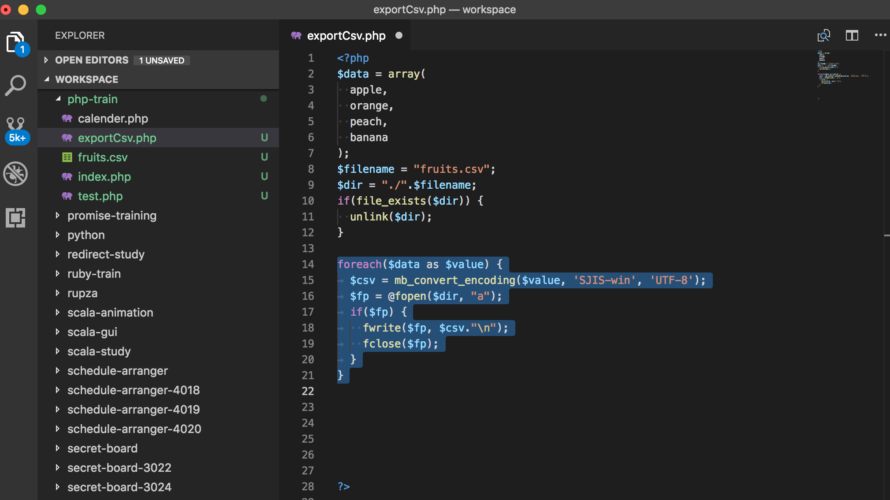
Task: Click the closing ?> tag on line 28
Action: (343, 487)
